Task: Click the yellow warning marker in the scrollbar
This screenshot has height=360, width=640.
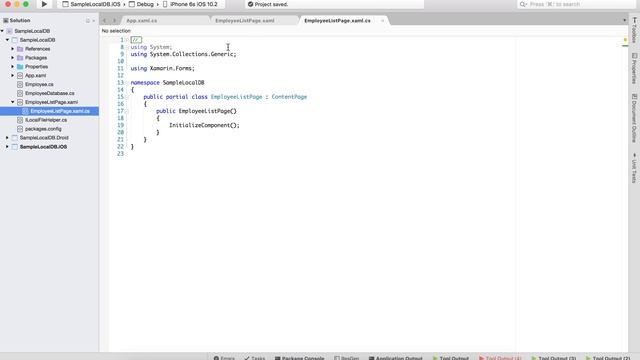Action: pyautogui.click(x=625, y=40)
